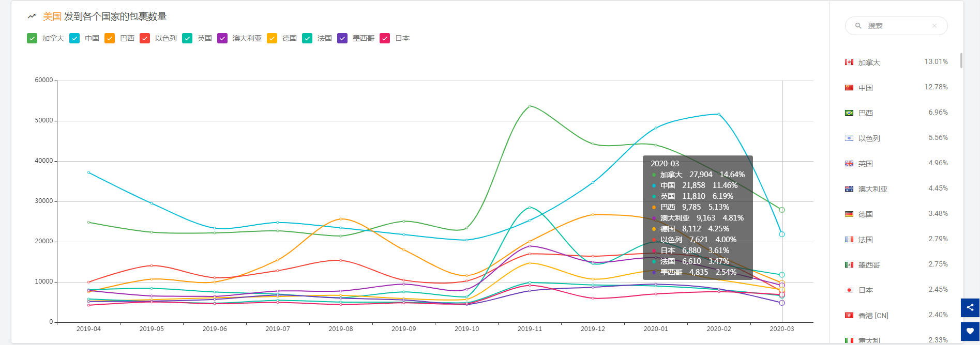
Task: Click the magnifier icon in search box
Action: (858, 26)
